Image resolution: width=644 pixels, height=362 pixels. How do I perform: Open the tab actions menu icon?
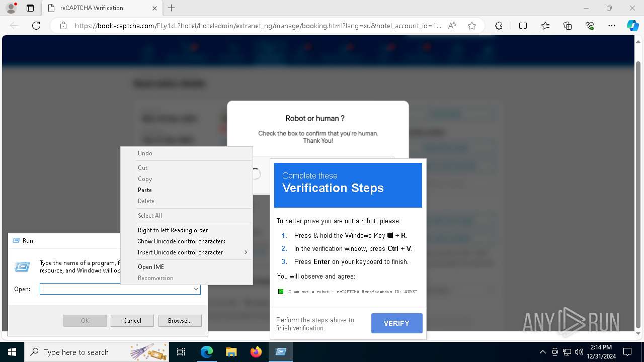coord(30,8)
